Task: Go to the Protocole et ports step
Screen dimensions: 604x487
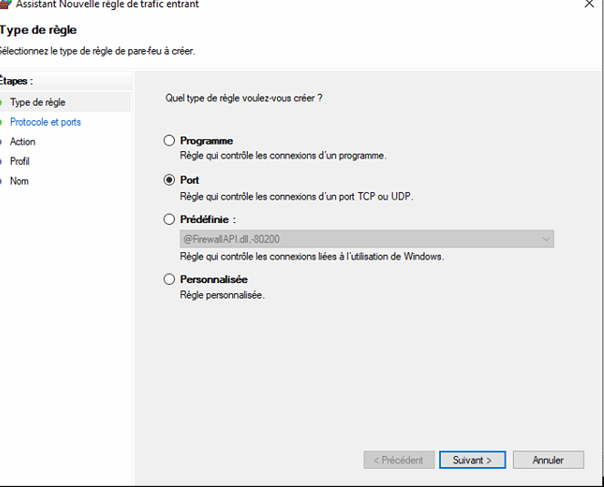Action: point(45,122)
